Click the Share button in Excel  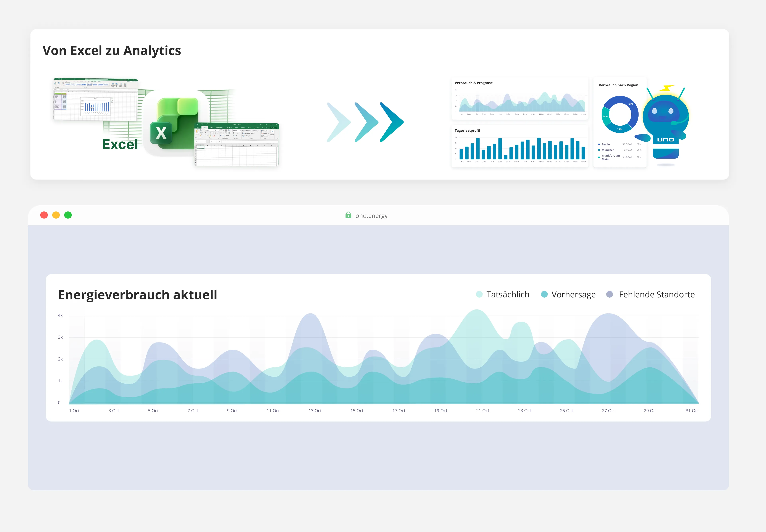pos(274,128)
